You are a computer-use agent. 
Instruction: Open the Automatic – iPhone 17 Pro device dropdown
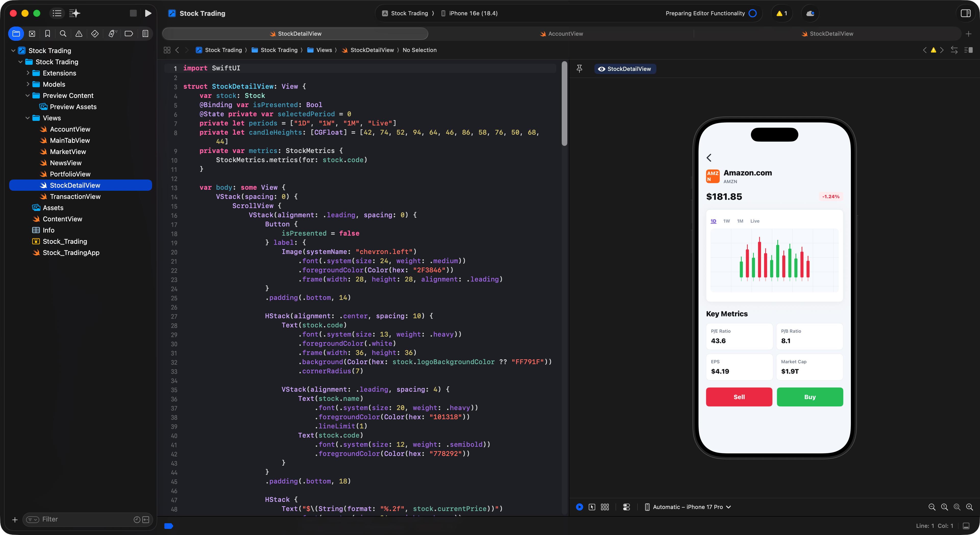[688, 507]
